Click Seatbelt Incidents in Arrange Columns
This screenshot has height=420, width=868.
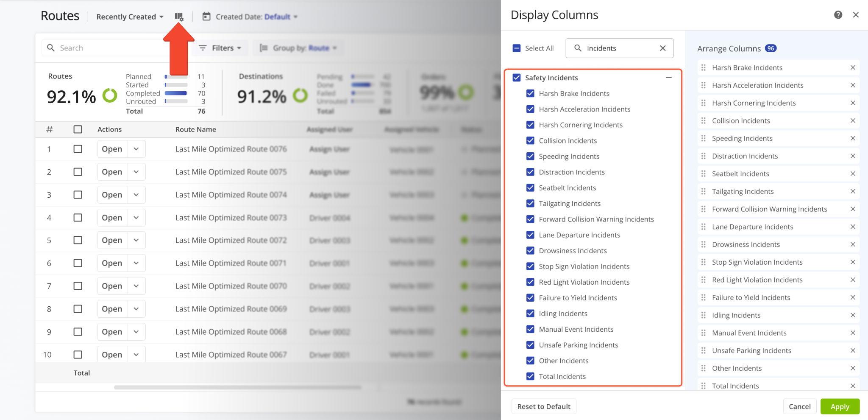click(x=740, y=174)
